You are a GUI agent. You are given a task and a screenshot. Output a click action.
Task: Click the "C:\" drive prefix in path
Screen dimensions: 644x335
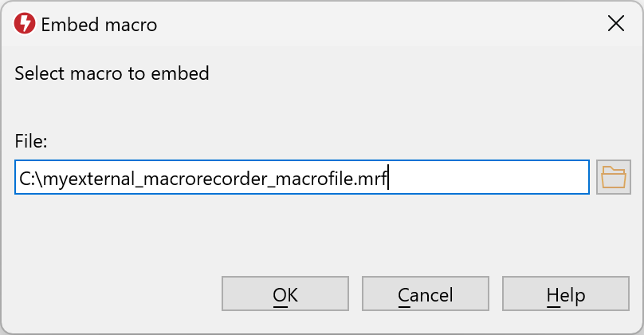coord(29,179)
